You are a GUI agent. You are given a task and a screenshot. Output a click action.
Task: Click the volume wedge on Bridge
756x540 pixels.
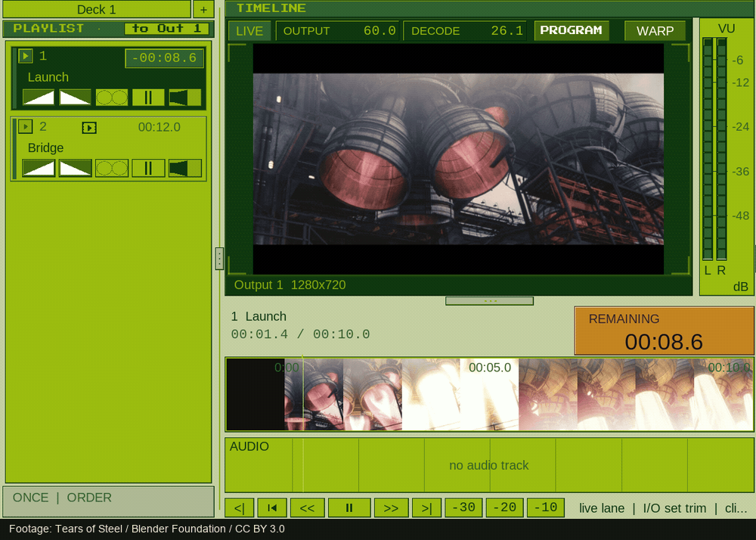[185, 168]
